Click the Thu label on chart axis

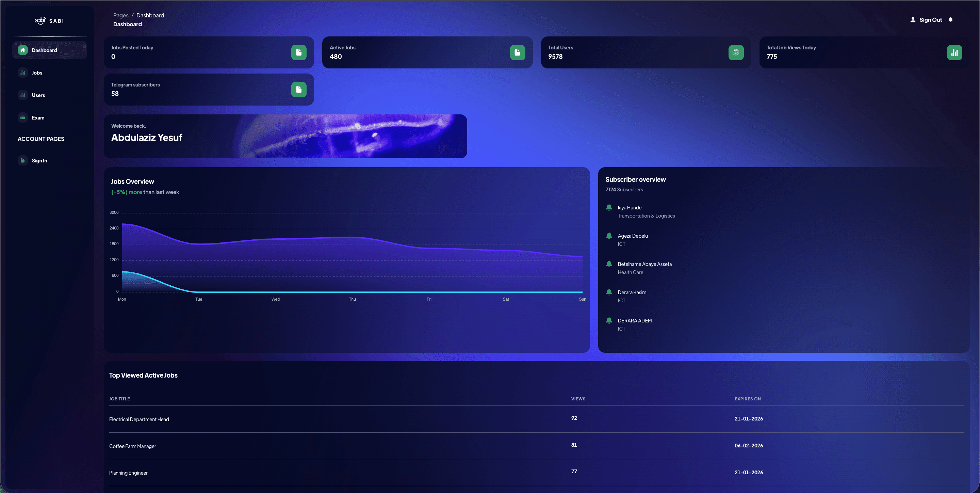[x=352, y=299]
